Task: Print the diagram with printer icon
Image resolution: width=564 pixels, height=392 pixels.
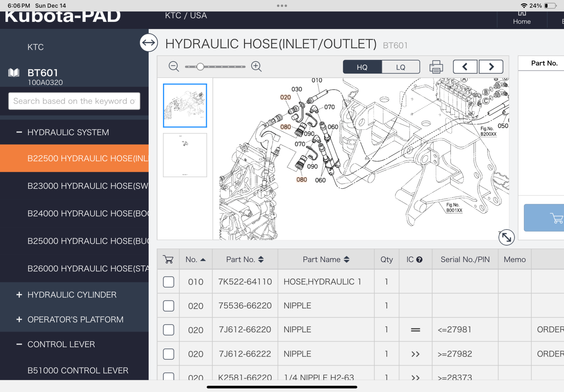Action: point(436,67)
